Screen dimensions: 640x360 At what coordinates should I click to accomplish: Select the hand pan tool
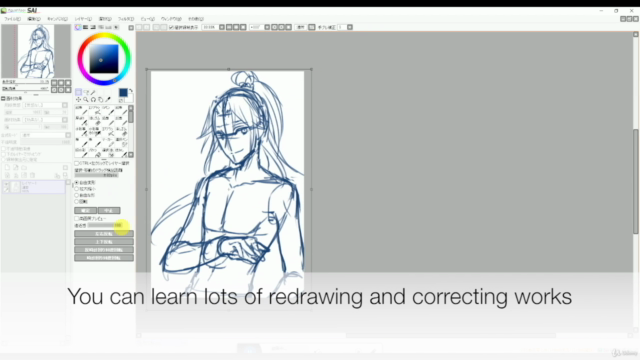tap(101, 100)
